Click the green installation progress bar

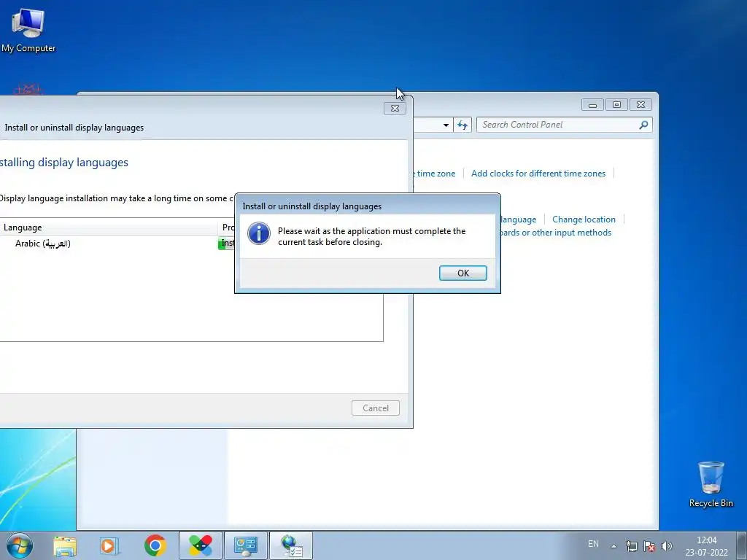point(226,244)
